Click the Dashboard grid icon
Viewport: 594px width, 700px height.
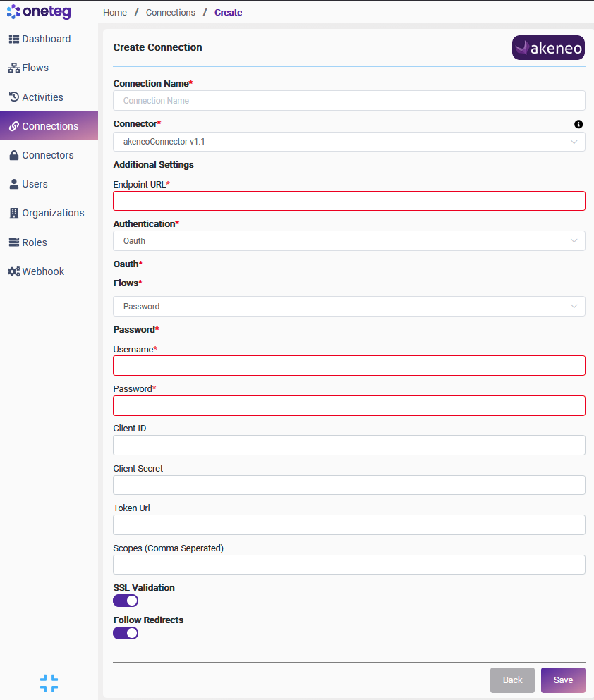coord(13,39)
